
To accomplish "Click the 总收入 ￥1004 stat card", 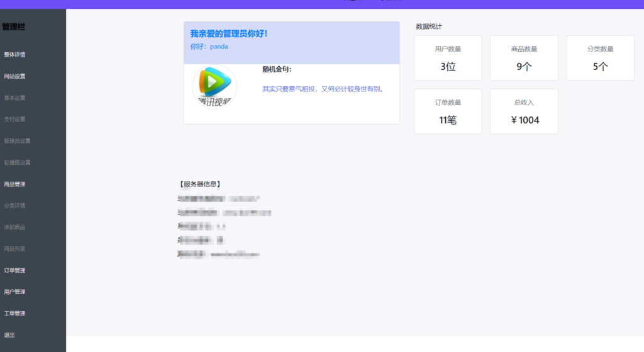I will [x=524, y=111].
